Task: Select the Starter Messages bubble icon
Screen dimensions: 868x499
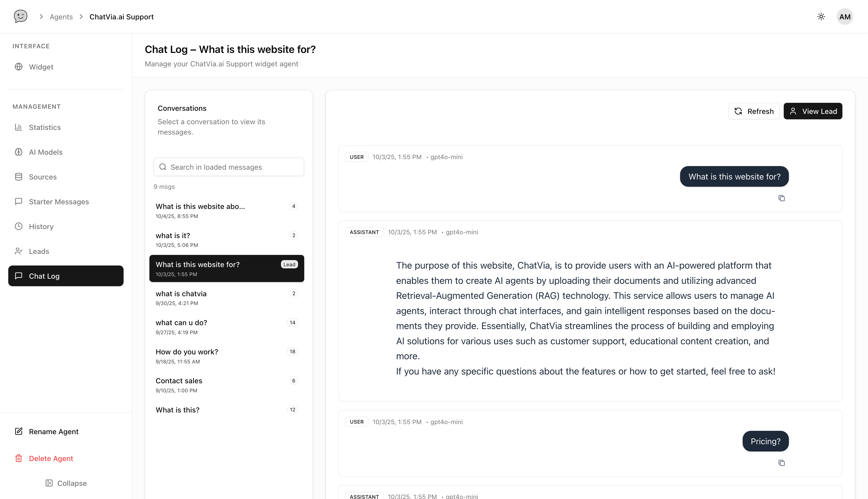Action: tap(19, 201)
